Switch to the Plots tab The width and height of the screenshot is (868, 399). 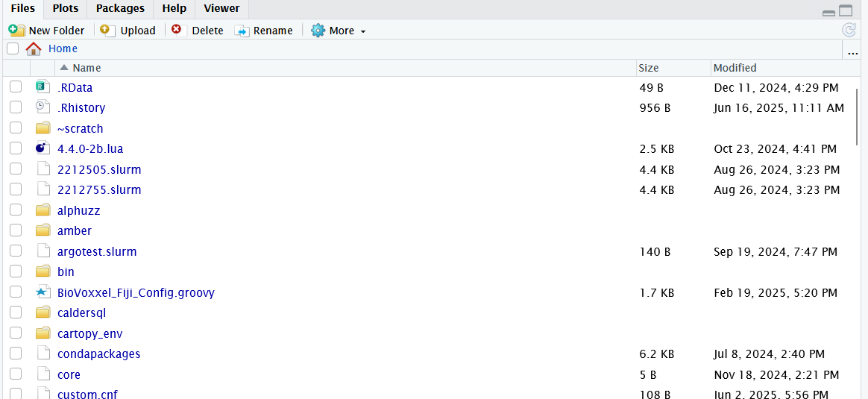[x=65, y=8]
